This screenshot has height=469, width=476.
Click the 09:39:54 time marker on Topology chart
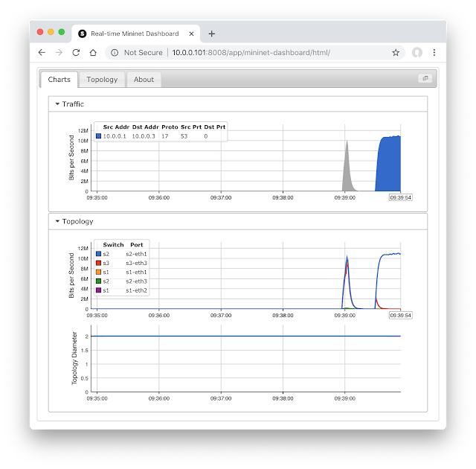tap(400, 316)
